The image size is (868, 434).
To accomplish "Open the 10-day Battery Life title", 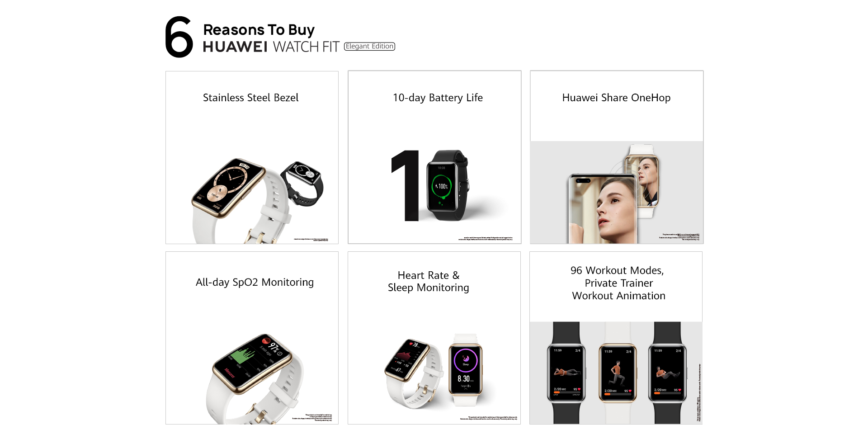I will click(438, 98).
